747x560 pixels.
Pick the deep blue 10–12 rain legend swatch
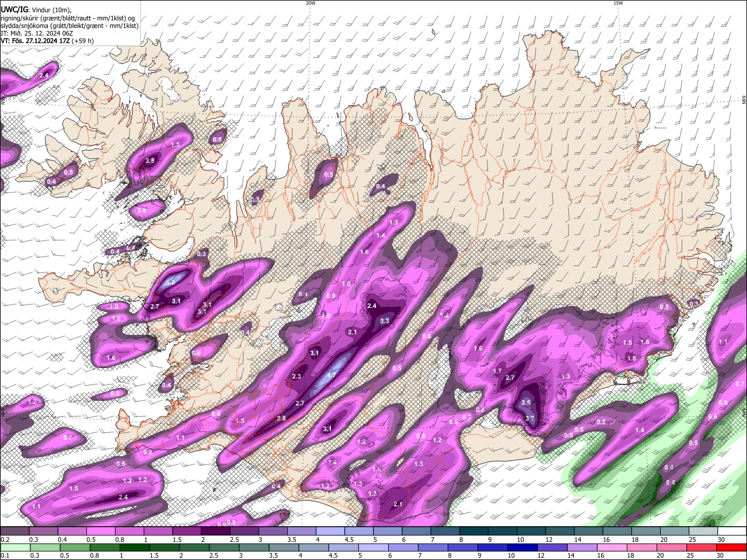(522, 547)
